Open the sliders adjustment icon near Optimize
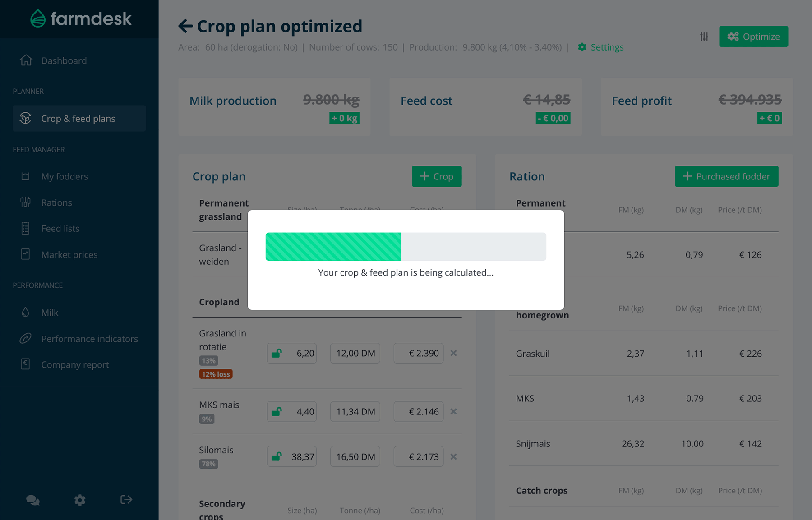 [704, 37]
